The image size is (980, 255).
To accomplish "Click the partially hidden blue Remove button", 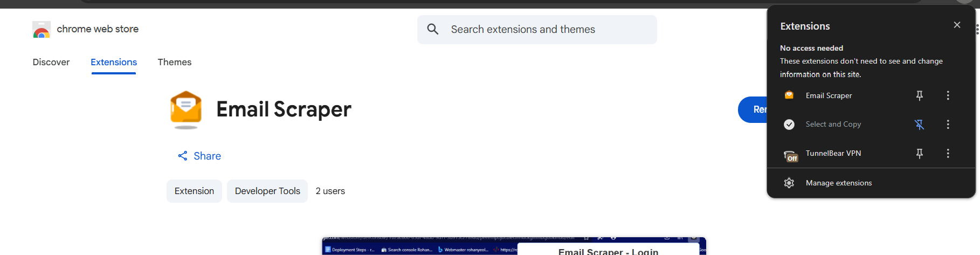I will click(753, 109).
